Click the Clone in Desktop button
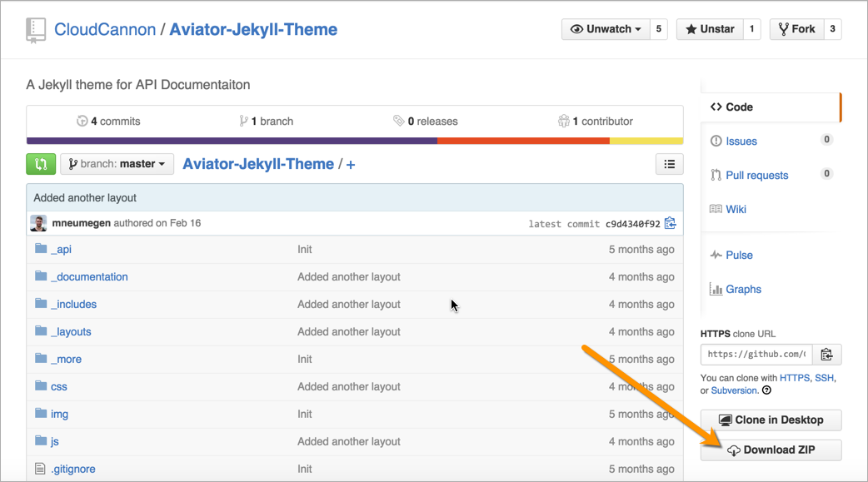This screenshot has height=482, width=868. (771, 420)
